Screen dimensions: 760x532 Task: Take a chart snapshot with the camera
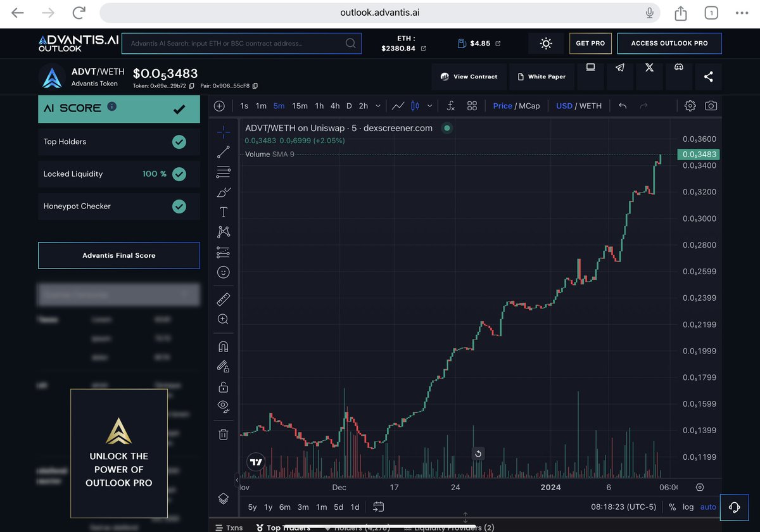[x=711, y=106]
